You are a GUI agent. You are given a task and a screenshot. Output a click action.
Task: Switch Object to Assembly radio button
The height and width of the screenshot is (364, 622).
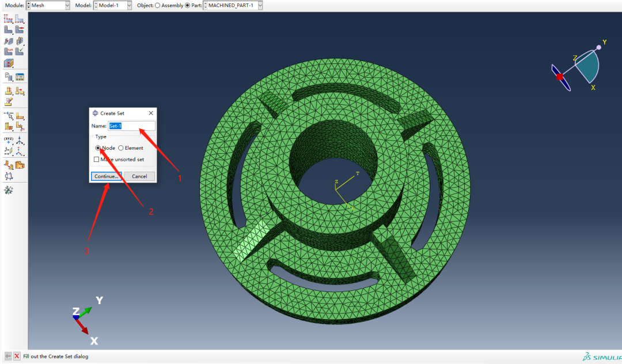[157, 5]
